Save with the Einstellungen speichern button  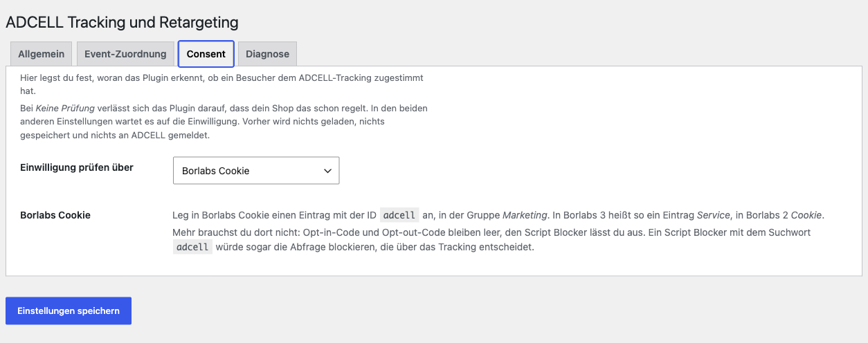[x=69, y=310]
